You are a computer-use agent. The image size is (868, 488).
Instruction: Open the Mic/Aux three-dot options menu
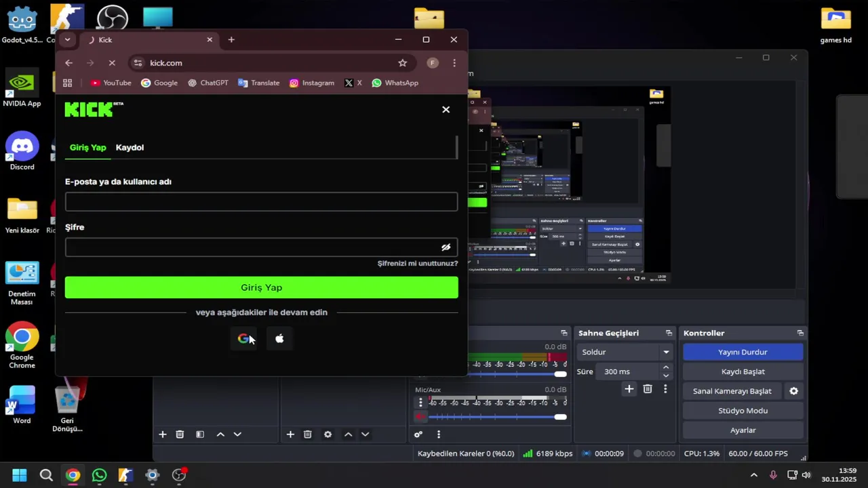coord(420,402)
